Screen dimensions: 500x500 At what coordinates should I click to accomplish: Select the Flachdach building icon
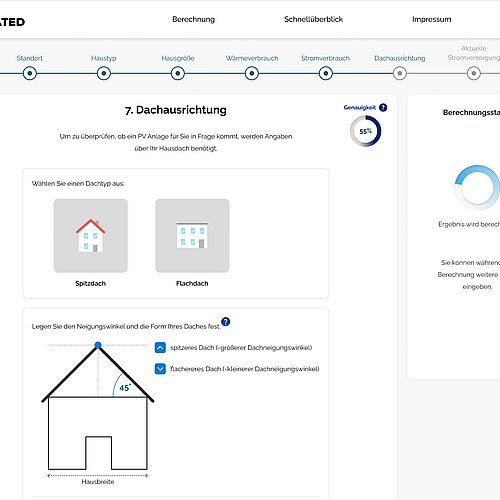tap(192, 236)
